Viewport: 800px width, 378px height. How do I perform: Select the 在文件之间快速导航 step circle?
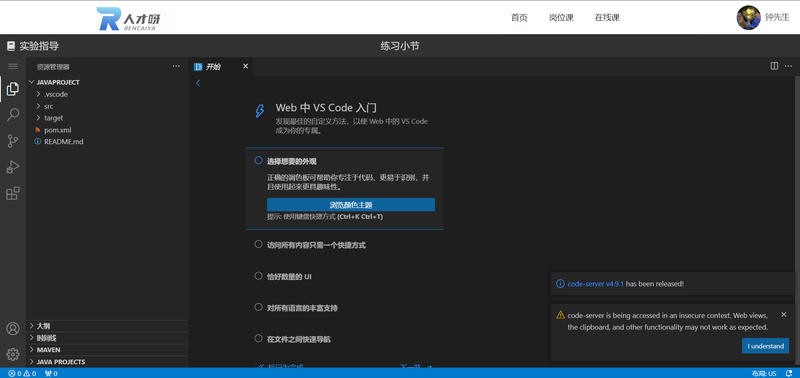click(258, 339)
